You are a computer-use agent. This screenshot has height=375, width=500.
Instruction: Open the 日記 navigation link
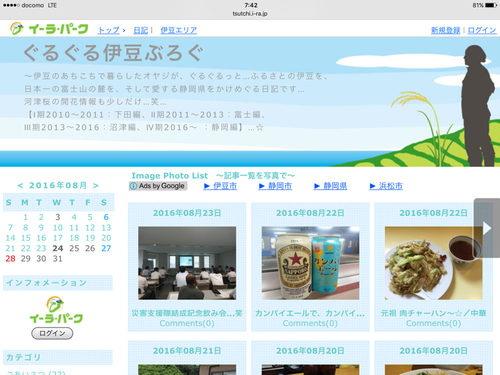(x=140, y=30)
